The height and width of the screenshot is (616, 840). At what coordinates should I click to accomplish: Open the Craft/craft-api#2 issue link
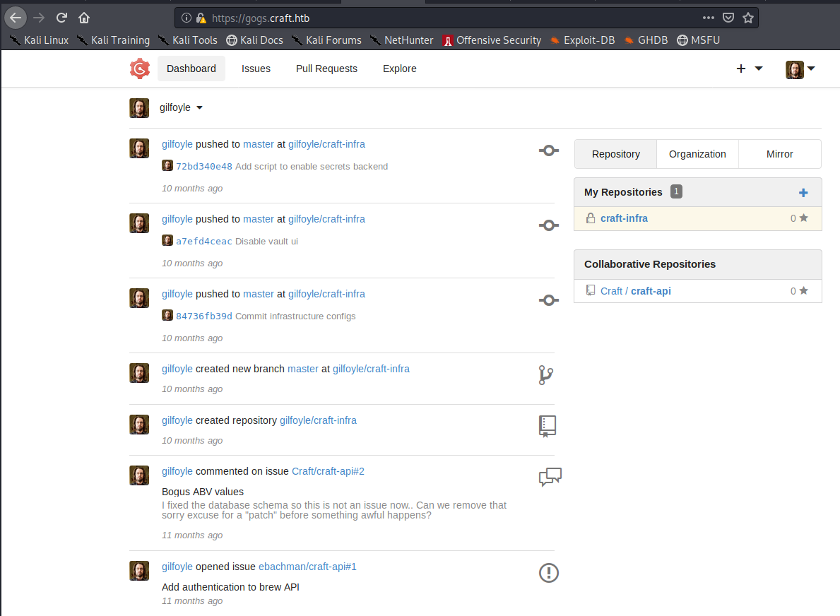(x=328, y=471)
